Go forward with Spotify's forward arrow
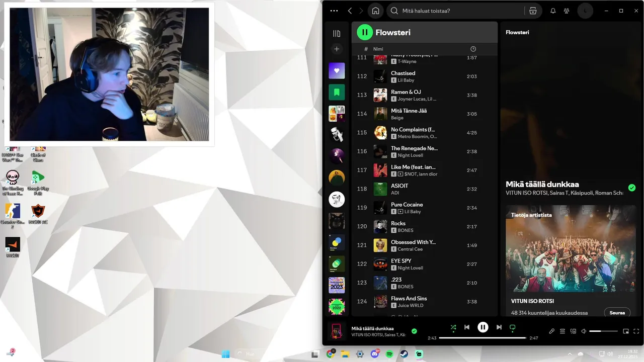 point(361,11)
